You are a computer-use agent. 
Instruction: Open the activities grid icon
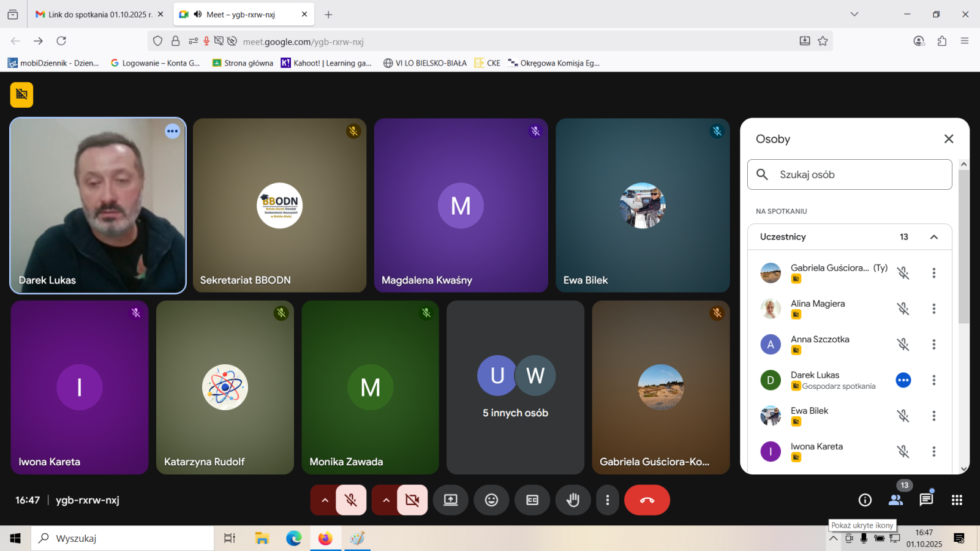957,500
